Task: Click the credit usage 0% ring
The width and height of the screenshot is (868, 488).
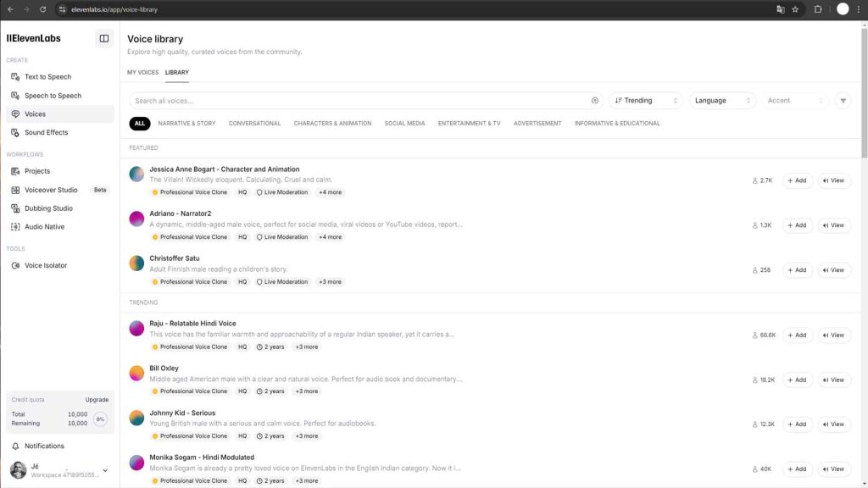Action: tap(100, 419)
